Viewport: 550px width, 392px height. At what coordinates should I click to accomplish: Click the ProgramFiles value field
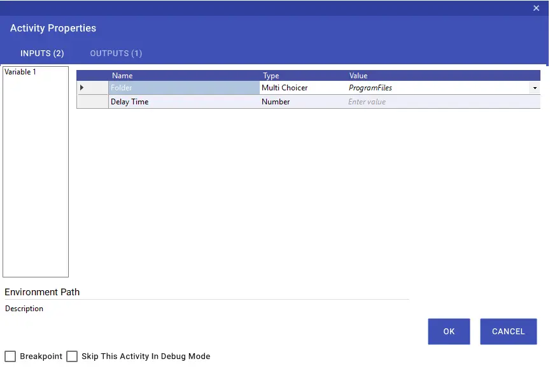438,88
